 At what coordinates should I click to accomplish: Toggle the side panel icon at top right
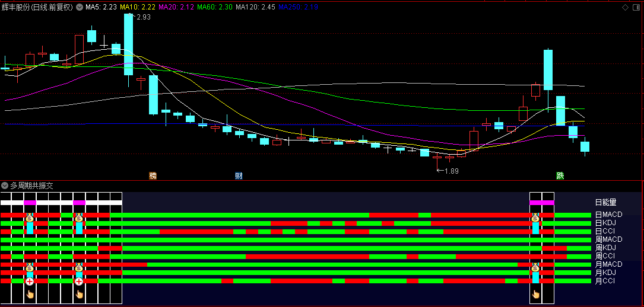pos(637,7)
